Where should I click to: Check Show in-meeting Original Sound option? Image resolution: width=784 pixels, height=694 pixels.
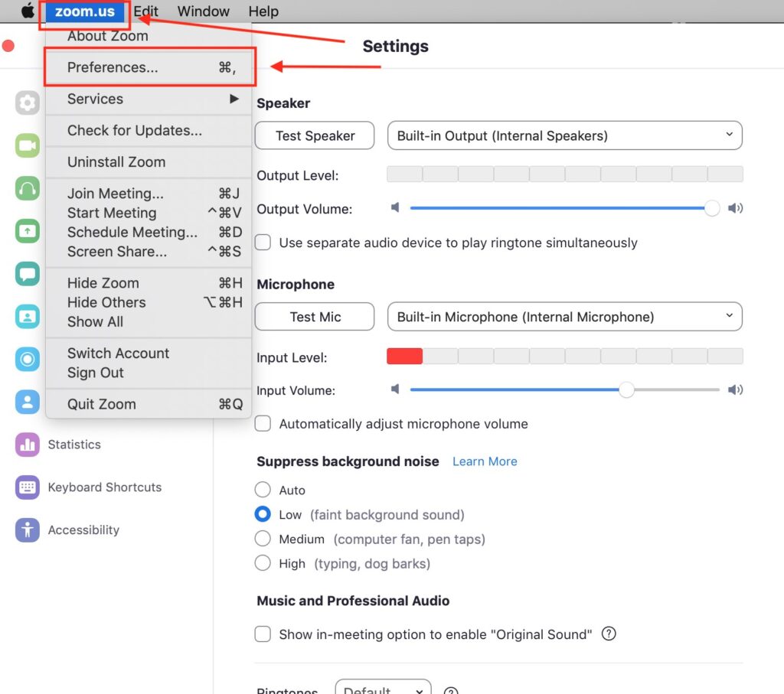pos(263,634)
